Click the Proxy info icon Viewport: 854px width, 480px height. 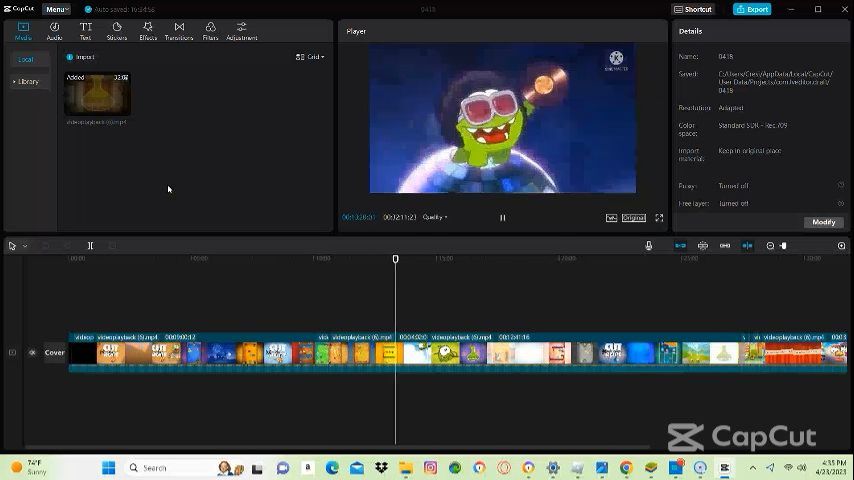point(840,185)
